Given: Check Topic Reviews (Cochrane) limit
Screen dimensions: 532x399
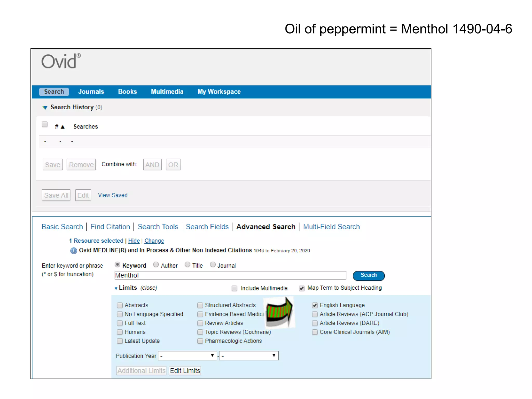Looking at the screenshot, I should click(200, 332).
